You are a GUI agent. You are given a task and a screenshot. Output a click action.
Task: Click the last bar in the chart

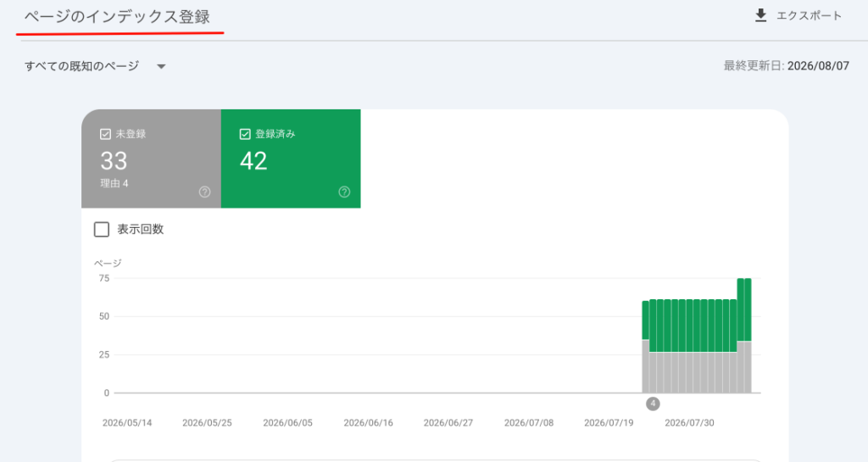coord(748,336)
